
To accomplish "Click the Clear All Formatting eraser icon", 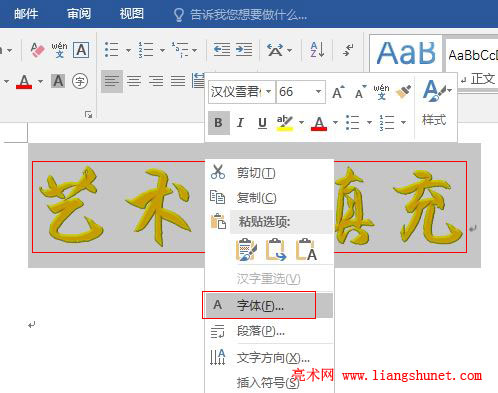I will pyautogui.click(x=37, y=50).
